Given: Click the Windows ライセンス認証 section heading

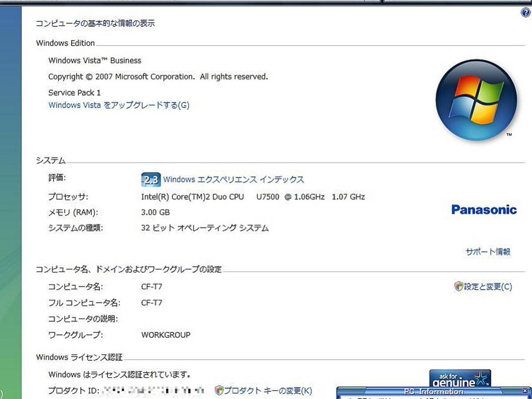Looking at the screenshot, I should [x=79, y=357].
